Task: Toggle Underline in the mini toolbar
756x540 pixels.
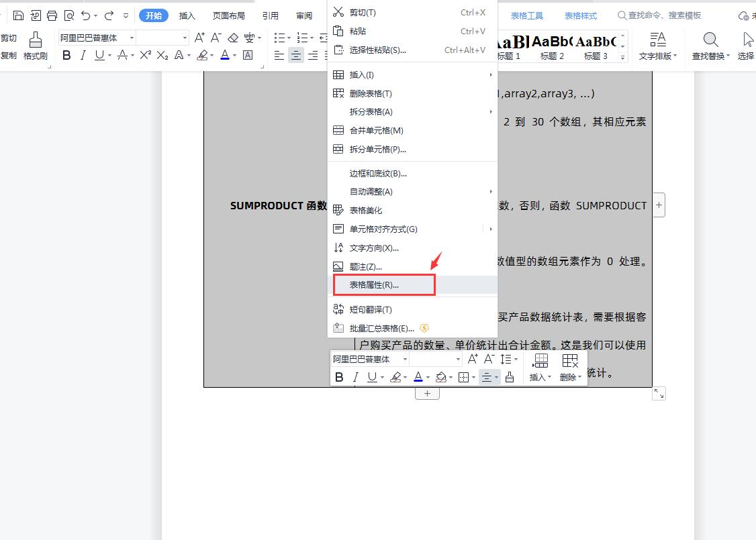Action: tap(372, 377)
